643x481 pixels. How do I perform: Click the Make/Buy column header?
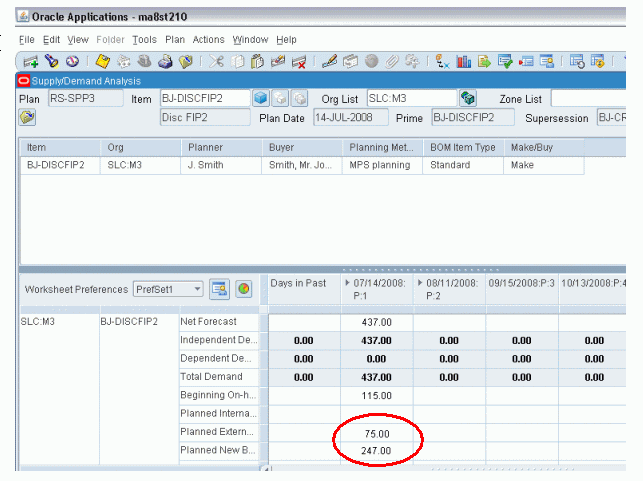pyautogui.click(x=544, y=148)
